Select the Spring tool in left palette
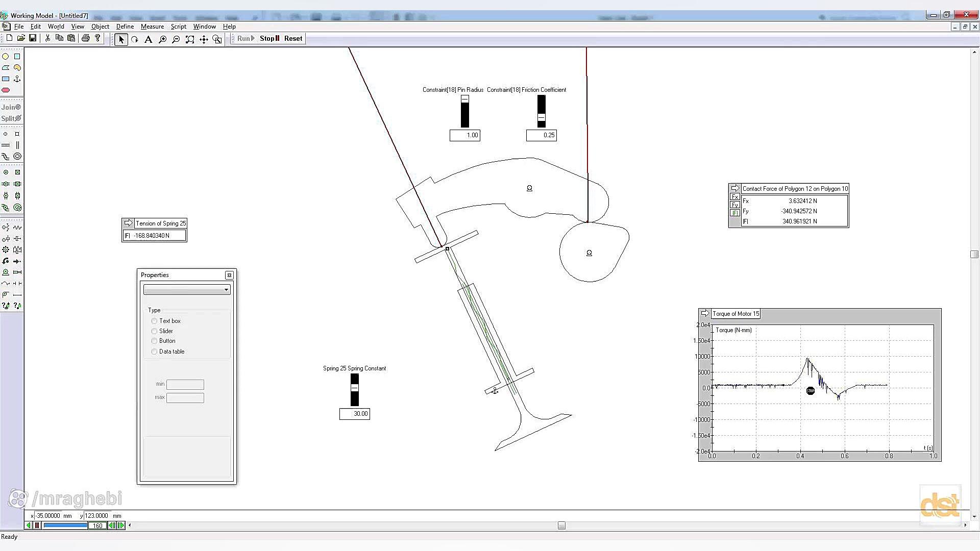980x551 pixels. tap(17, 228)
